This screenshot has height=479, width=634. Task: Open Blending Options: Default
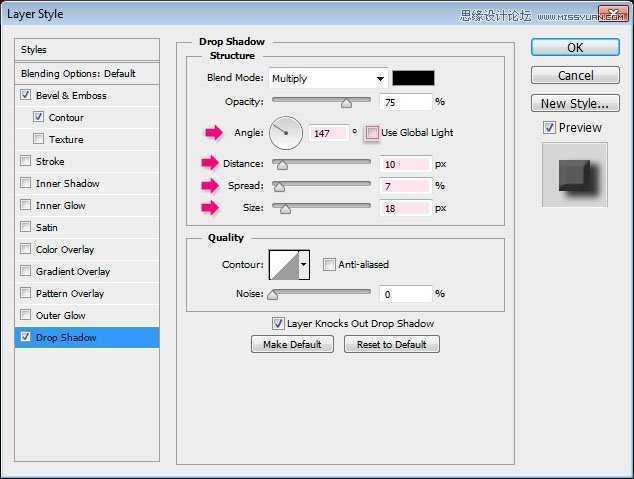(87, 74)
